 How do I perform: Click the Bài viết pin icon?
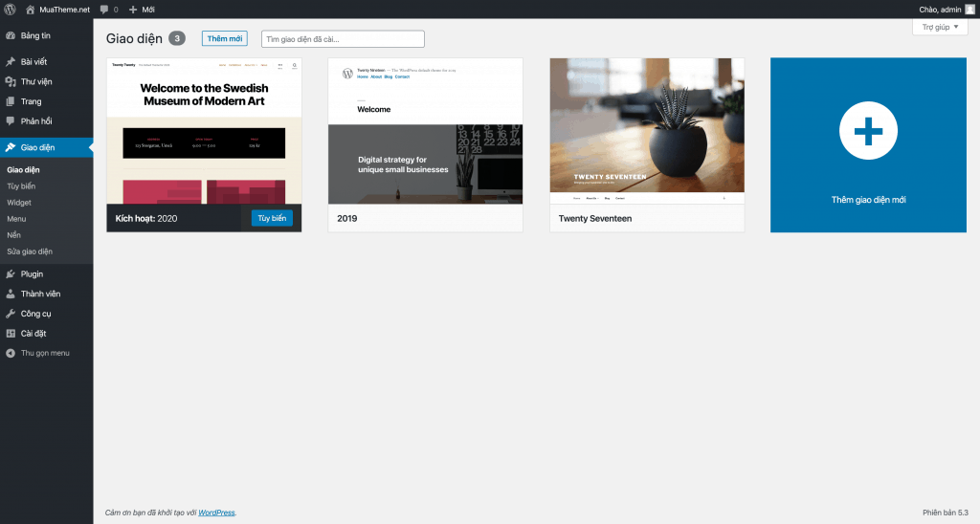point(11,62)
